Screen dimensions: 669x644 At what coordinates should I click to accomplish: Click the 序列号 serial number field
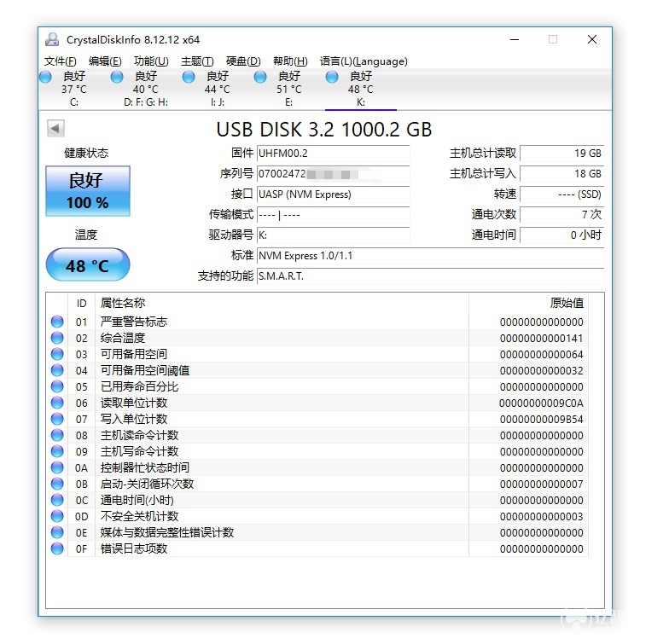(333, 174)
